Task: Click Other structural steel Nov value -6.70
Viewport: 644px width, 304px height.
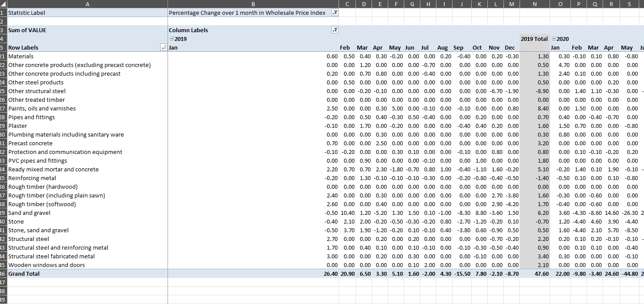Action: click(495, 91)
